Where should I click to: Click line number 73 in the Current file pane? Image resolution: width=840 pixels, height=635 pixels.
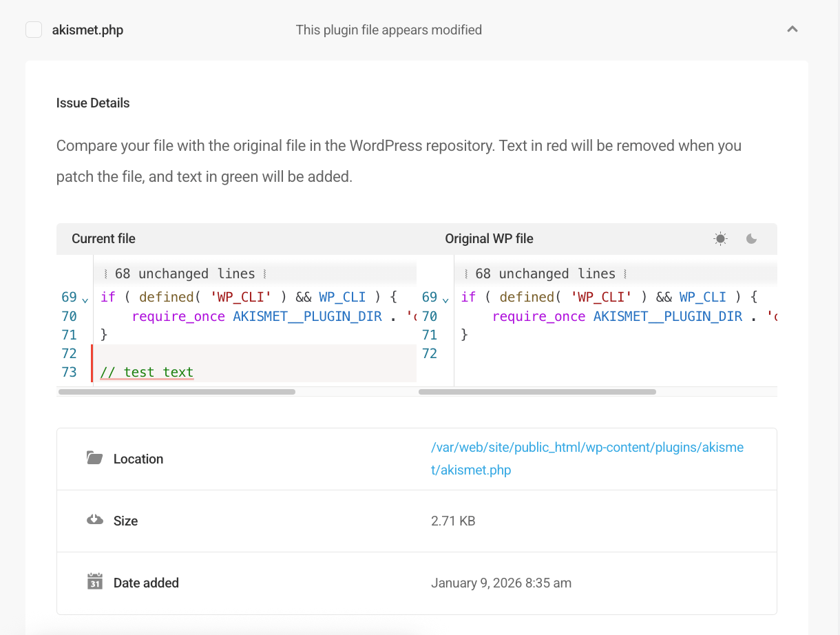[69, 372]
